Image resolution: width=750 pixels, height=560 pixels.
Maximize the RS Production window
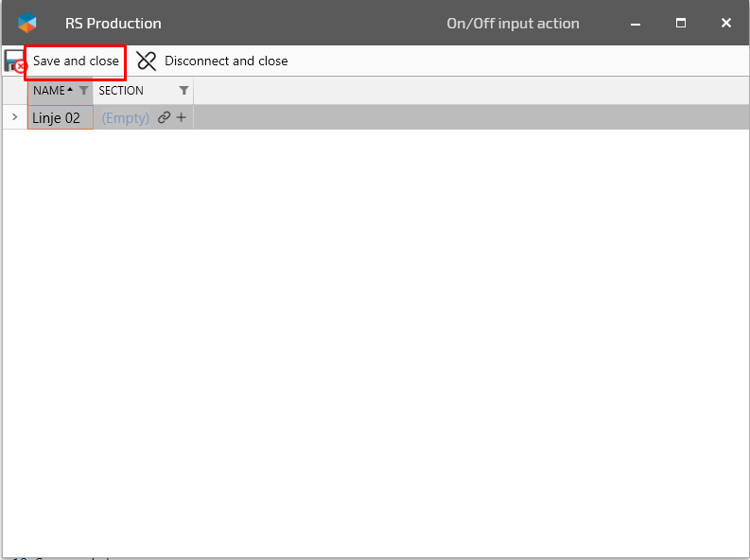[x=681, y=23]
